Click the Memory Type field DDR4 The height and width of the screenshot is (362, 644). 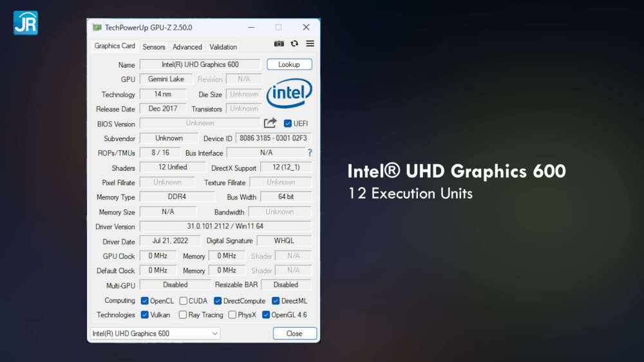click(x=177, y=197)
